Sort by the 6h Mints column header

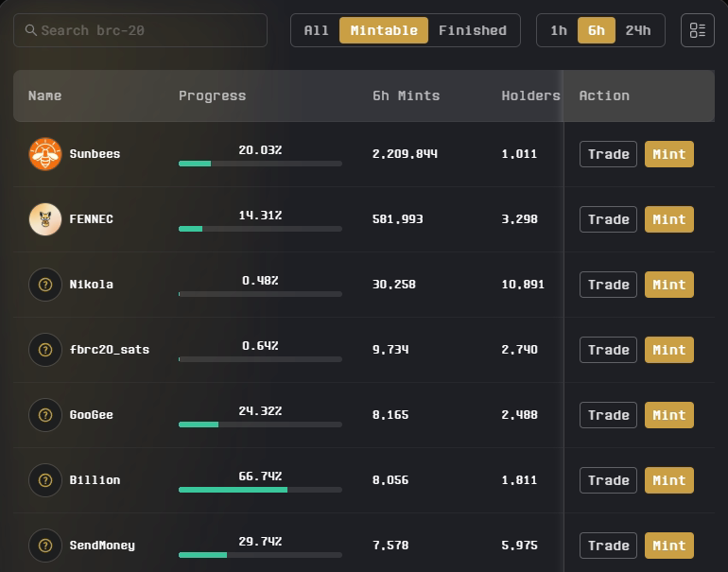pos(406,95)
